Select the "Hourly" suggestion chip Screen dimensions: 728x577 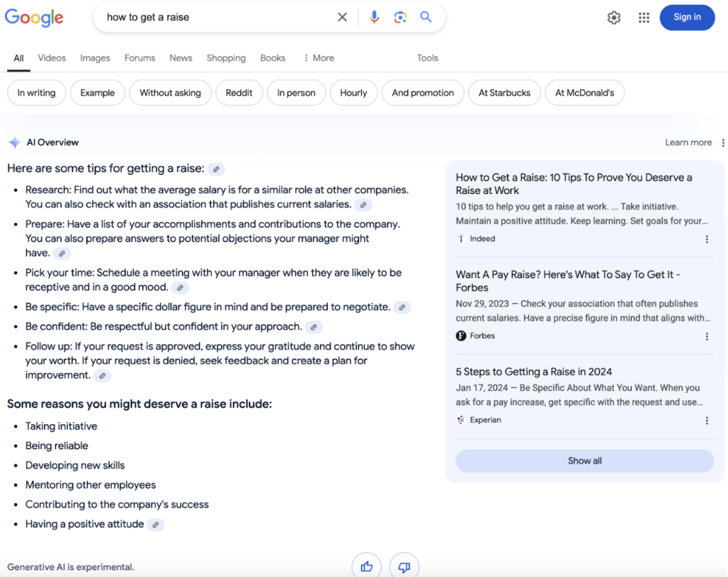click(x=353, y=93)
